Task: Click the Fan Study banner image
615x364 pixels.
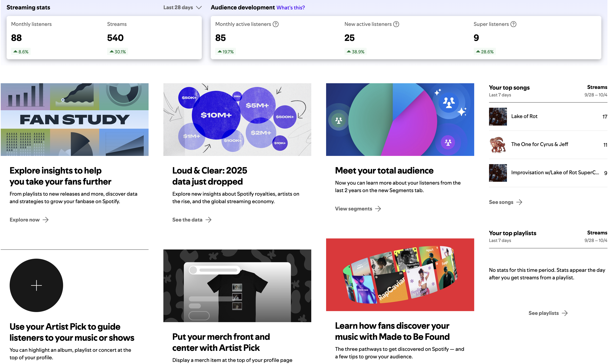Action: click(x=75, y=119)
